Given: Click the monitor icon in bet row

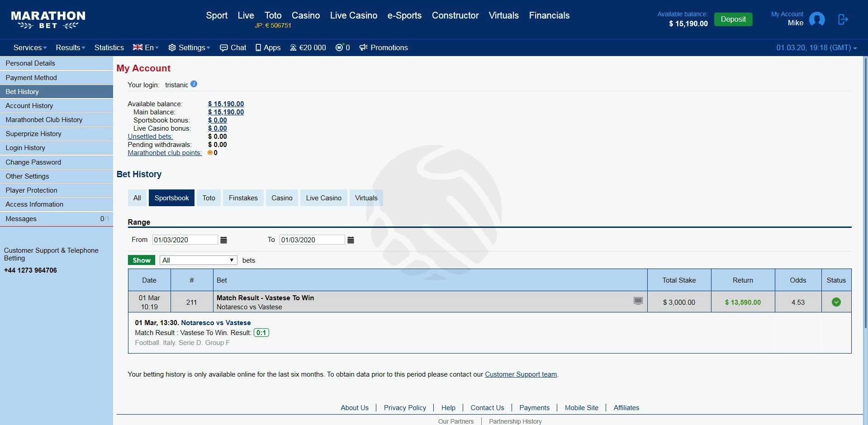Looking at the screenshot, I should click(638, 301).
